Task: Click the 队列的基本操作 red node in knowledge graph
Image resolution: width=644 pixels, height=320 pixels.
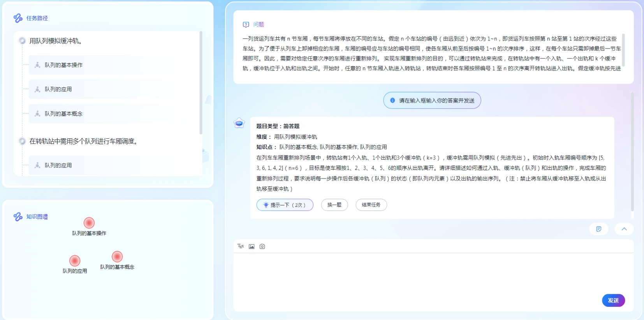Action: [89, 223]
